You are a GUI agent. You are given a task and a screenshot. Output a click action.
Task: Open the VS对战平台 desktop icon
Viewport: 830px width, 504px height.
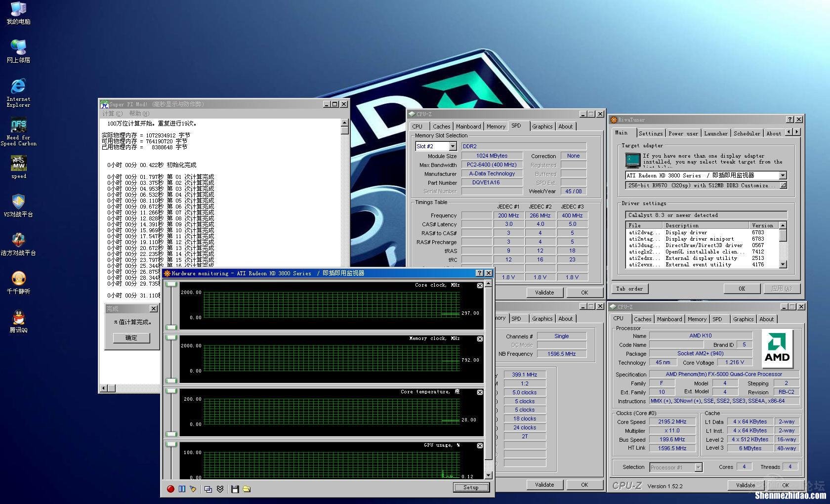coord(18,206)
